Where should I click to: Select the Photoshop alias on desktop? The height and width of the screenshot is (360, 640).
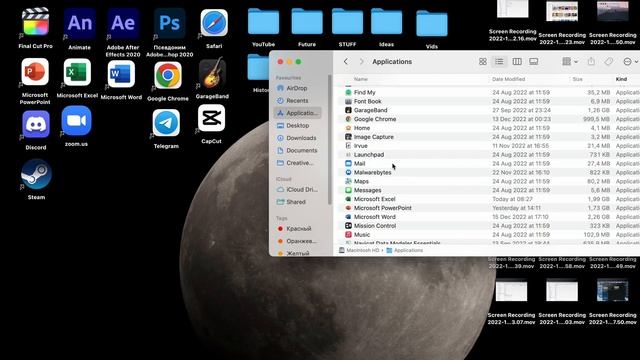click(169, 23)
